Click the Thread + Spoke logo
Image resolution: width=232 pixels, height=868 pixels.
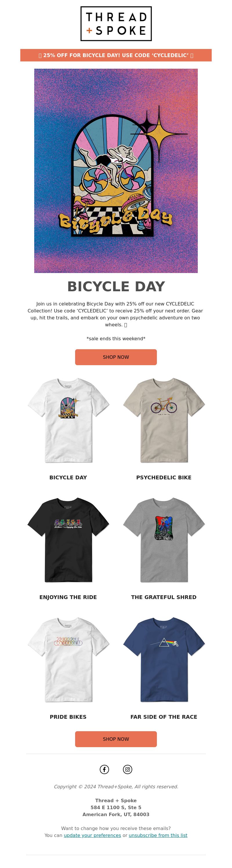click(x=116, y=23)
